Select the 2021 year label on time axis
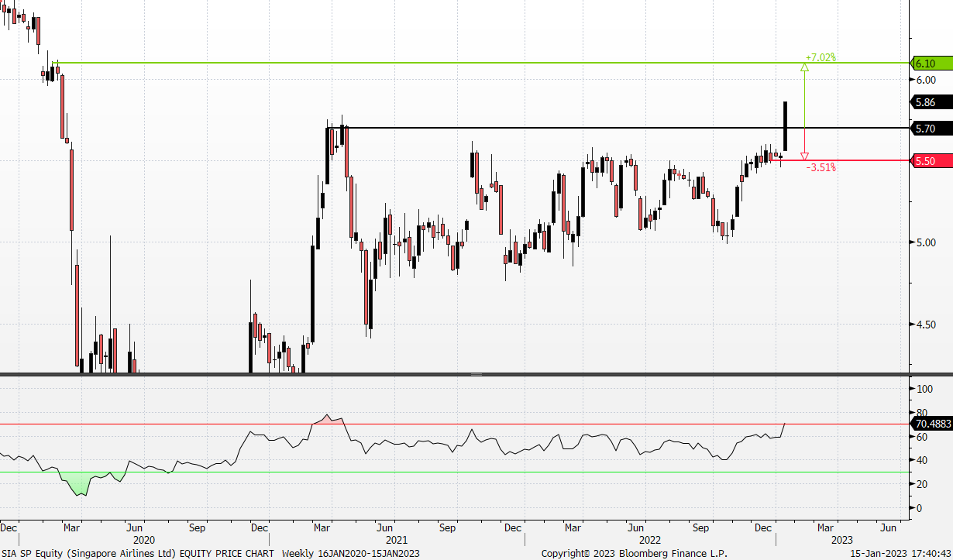Screen dimensions: 953x560 pyautogui.click(x=397, y=540)
